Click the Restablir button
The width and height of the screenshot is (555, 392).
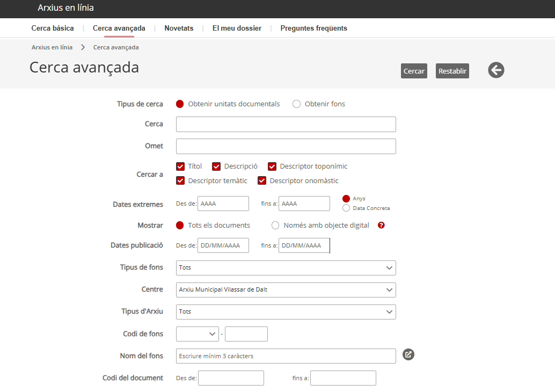point(452,71)
